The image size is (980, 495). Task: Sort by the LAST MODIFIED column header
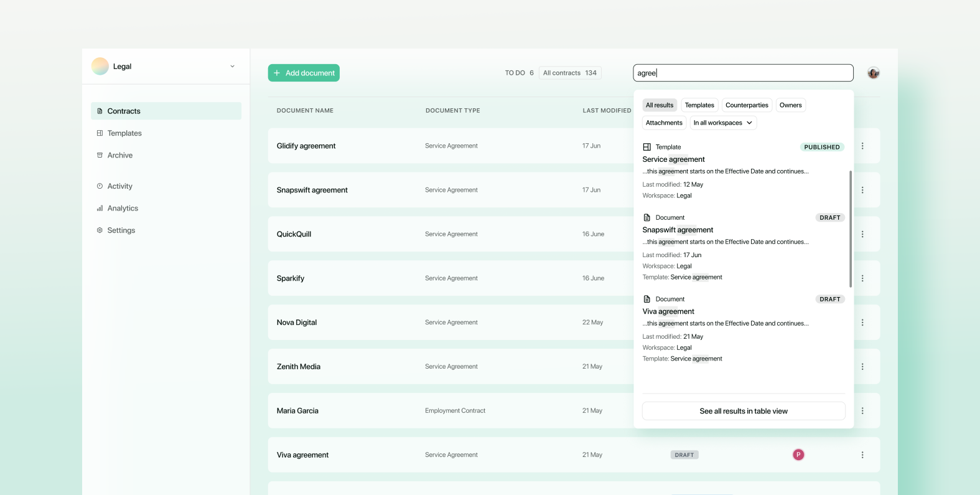click(x=607, y=110)
